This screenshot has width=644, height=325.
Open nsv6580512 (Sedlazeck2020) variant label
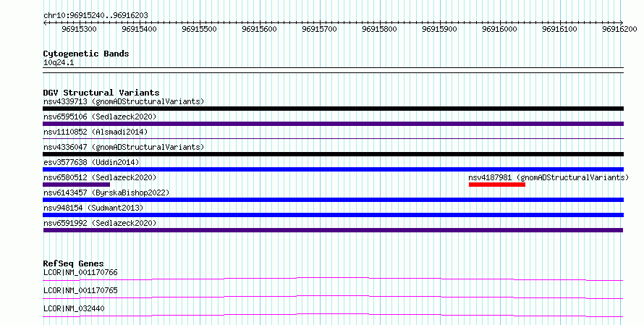[100, 177]
